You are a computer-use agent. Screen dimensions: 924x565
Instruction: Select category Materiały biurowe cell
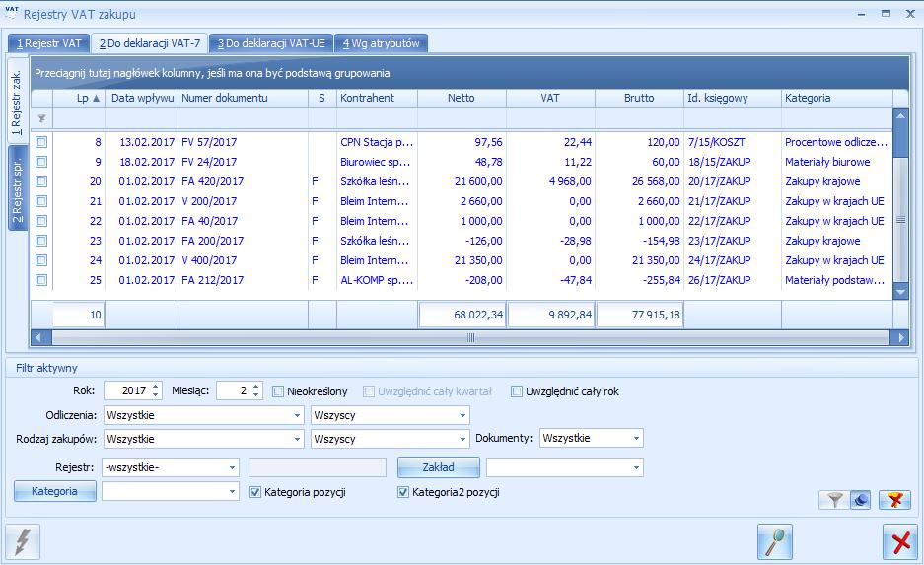click(x=837, y=162)
